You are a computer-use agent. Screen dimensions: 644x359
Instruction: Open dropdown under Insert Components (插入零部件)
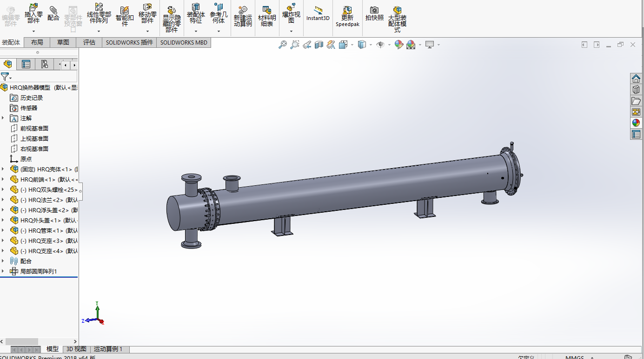click(33, 32)
